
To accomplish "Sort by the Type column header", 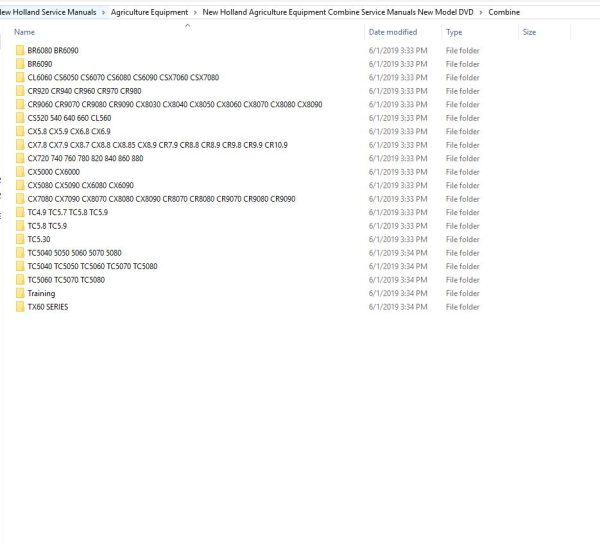I will click(x=454, y=32).
